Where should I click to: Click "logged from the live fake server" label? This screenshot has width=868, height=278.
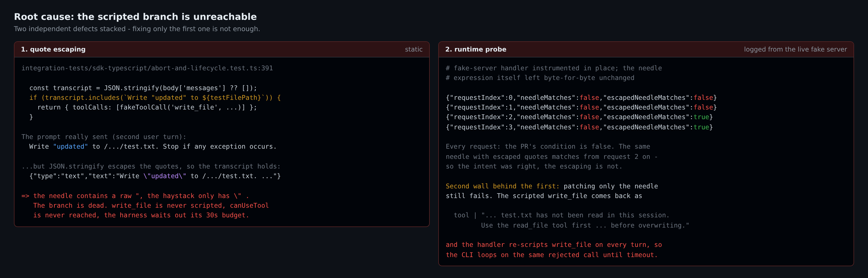pyautogui.click(x=795, y=49)
